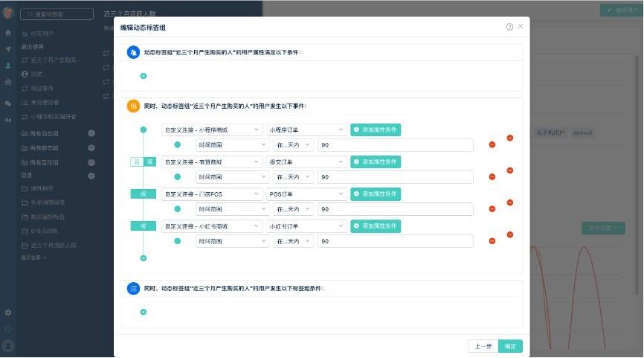Screen dimensions: 644x358
Task: Edit the 90 days field under 小程序订单
Action: (395, 144)
